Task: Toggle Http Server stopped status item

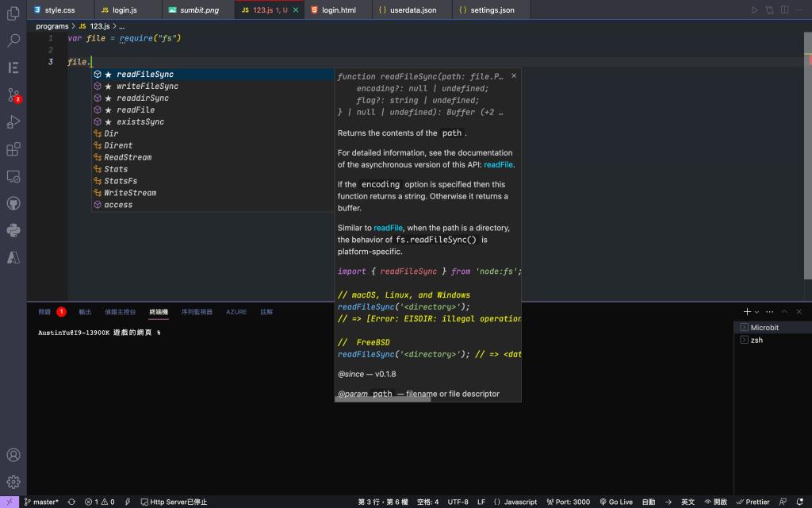Action: [174, 502]
